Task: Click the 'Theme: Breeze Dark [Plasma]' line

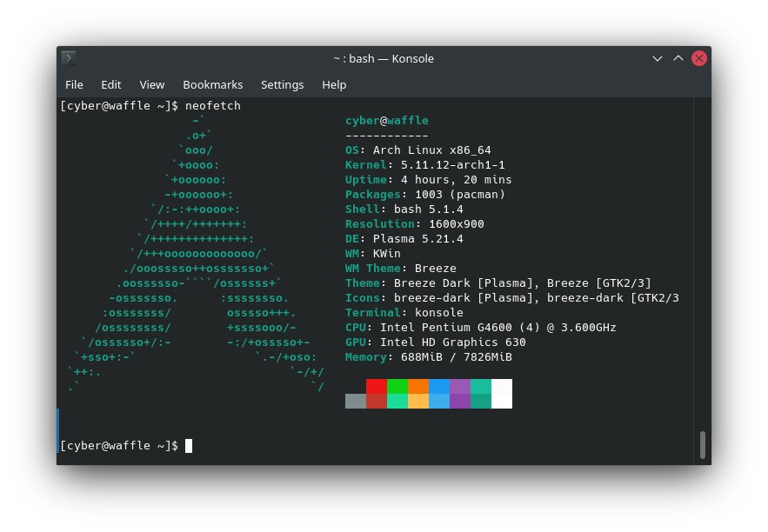Action: (498, 283)
